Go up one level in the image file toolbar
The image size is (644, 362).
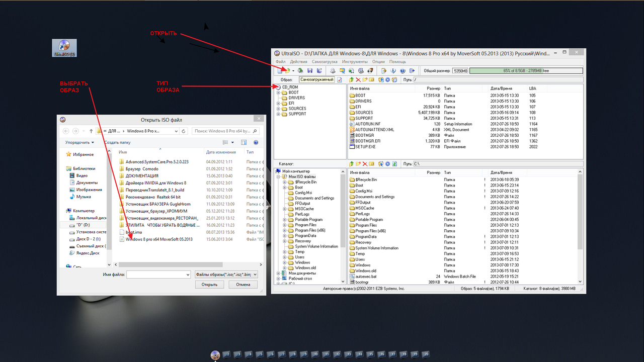(351, 79)
